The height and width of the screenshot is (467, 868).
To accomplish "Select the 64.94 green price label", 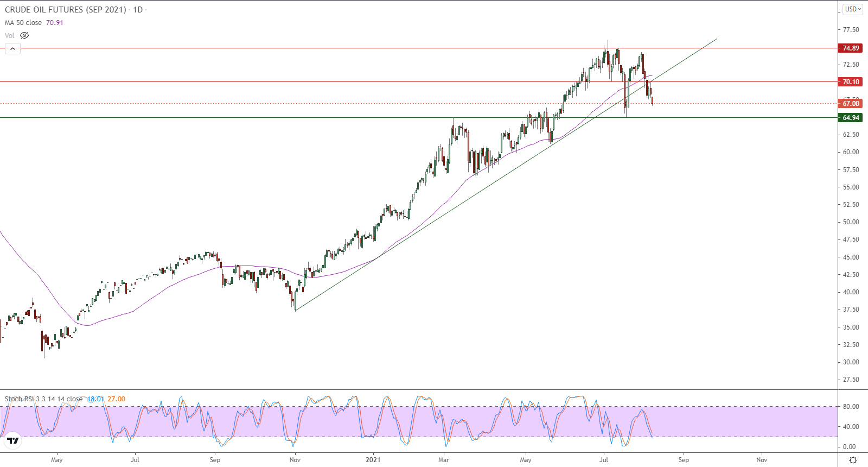I will point(851,118).
